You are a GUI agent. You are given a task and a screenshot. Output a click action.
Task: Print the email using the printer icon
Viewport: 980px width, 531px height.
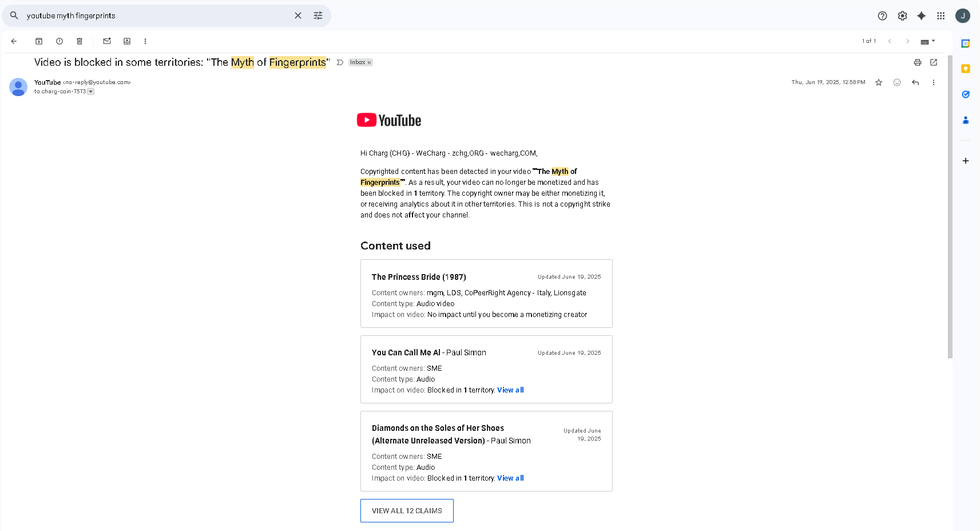point(918,62)
